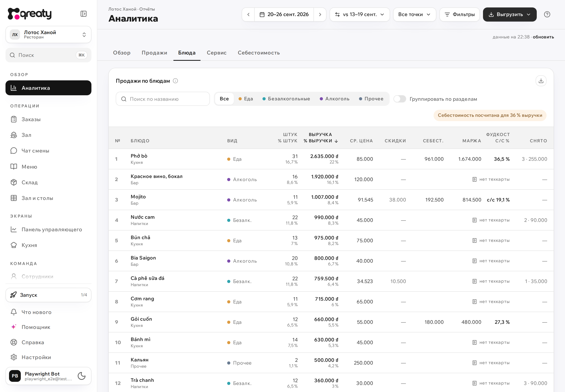Switch to the Продажи tab
Image resolution: width=565 pixels, height=392 pixels.
coord(154,53)
